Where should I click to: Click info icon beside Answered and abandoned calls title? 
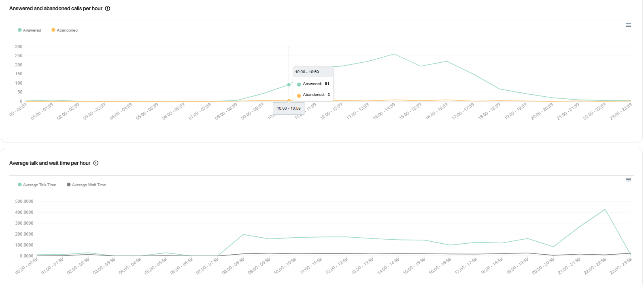108,9
